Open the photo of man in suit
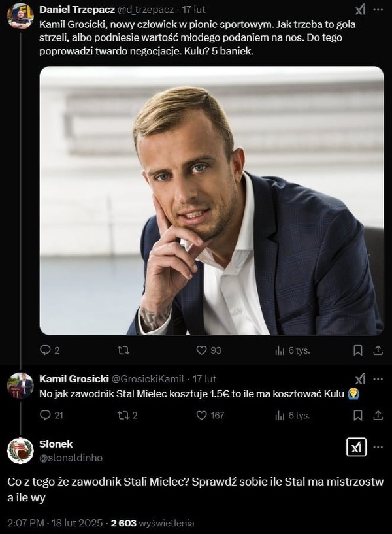Screen dimensions: 392x534 coord(211,201)
